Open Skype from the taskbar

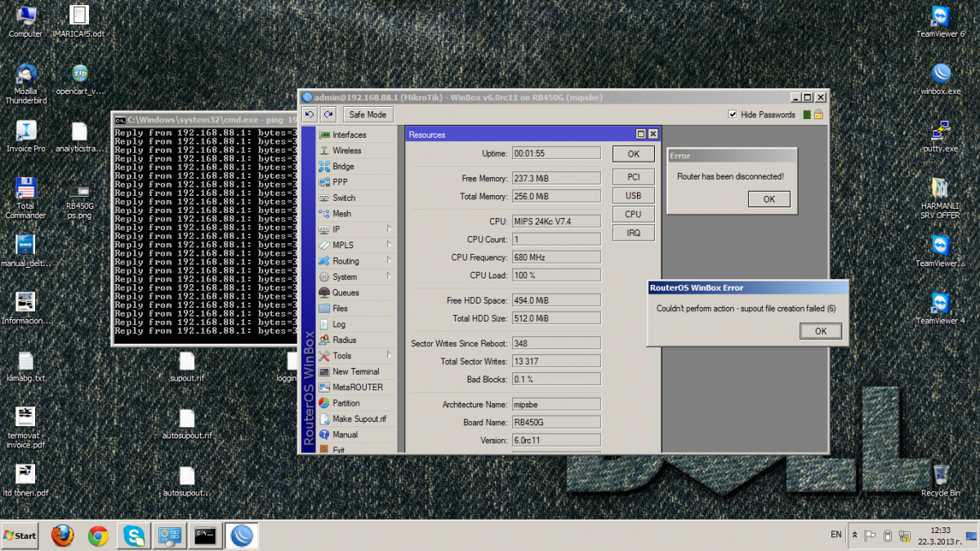[135, 535]
